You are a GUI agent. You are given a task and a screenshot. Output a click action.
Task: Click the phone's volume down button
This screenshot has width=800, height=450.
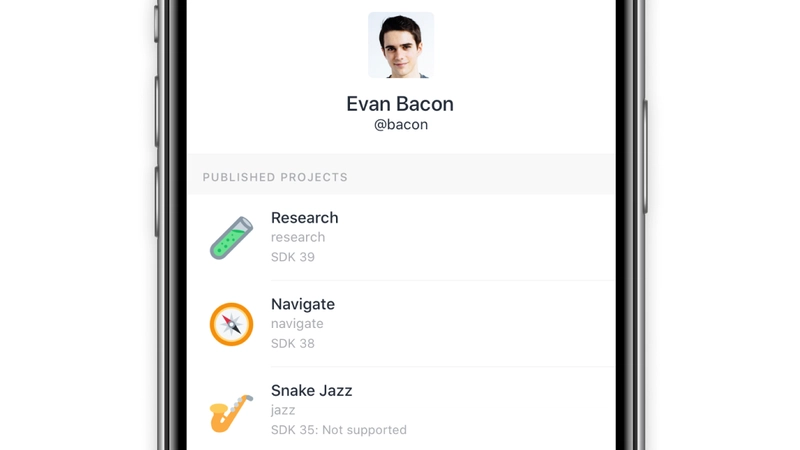click(157, 201)
